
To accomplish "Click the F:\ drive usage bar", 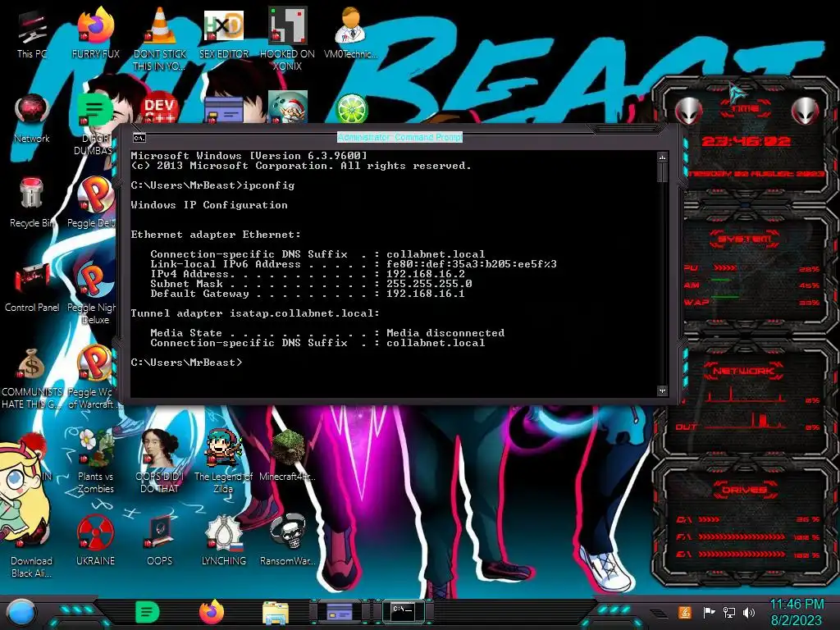I will point(742,536).
